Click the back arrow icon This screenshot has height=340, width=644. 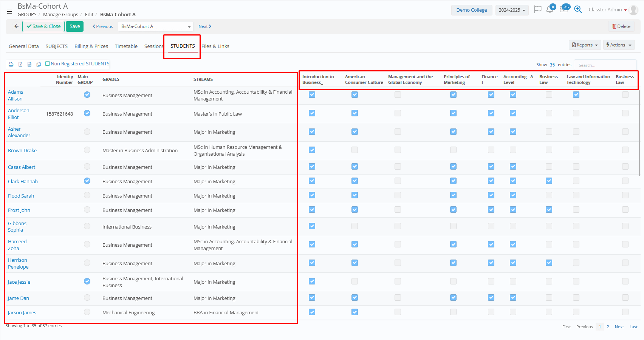tap(16, 26)
